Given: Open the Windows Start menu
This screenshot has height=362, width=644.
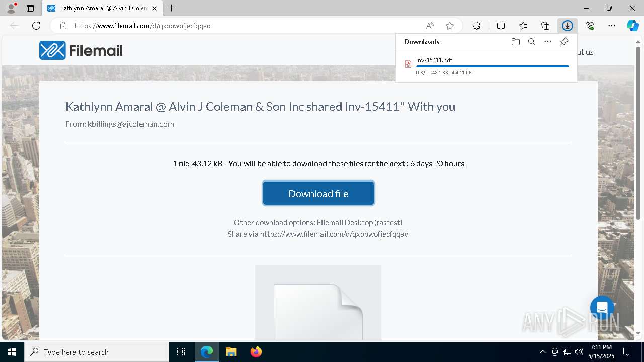Looking at the screenshot, I should pos(12,352).
